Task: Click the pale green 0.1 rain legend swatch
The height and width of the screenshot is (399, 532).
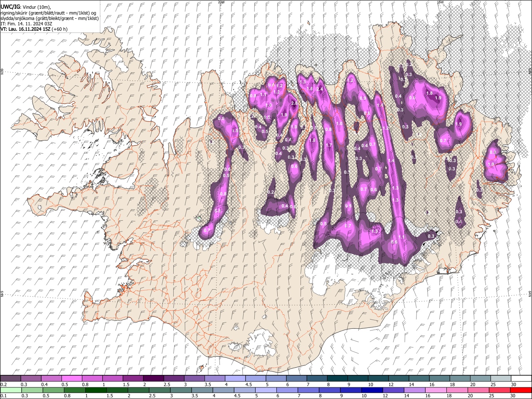Action: pos(11,390)
